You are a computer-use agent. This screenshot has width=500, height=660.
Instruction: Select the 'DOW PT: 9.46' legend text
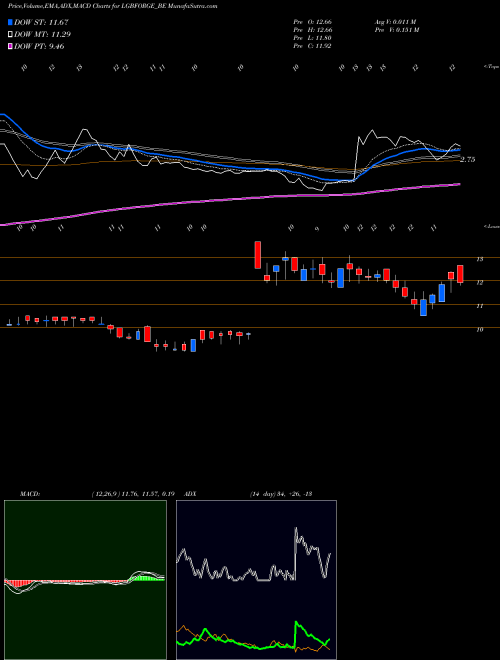39,47
